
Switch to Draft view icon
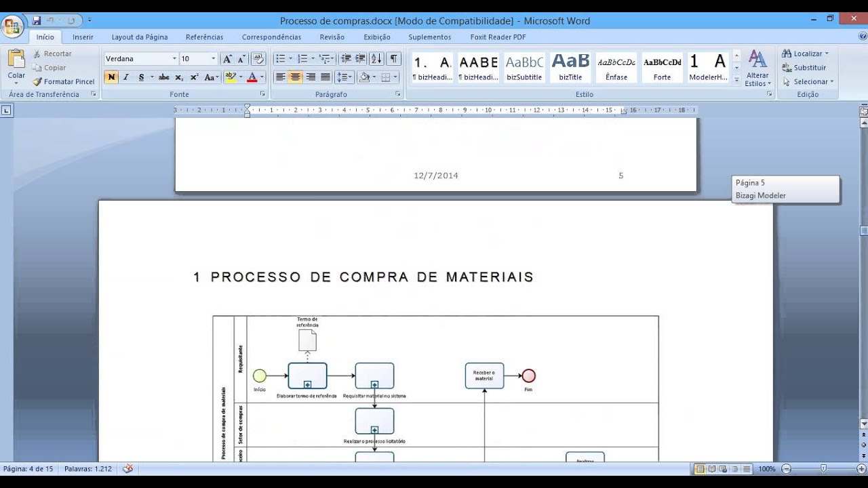click(x=747, y=468)
